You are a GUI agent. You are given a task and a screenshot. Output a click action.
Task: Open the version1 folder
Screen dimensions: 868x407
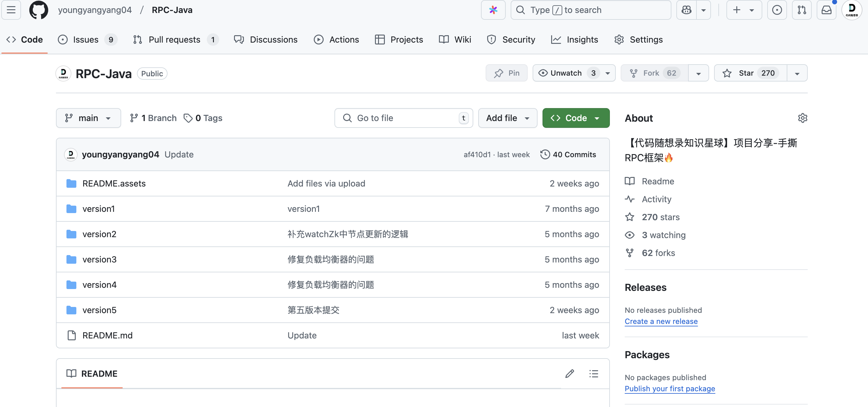tap(98, 209)
